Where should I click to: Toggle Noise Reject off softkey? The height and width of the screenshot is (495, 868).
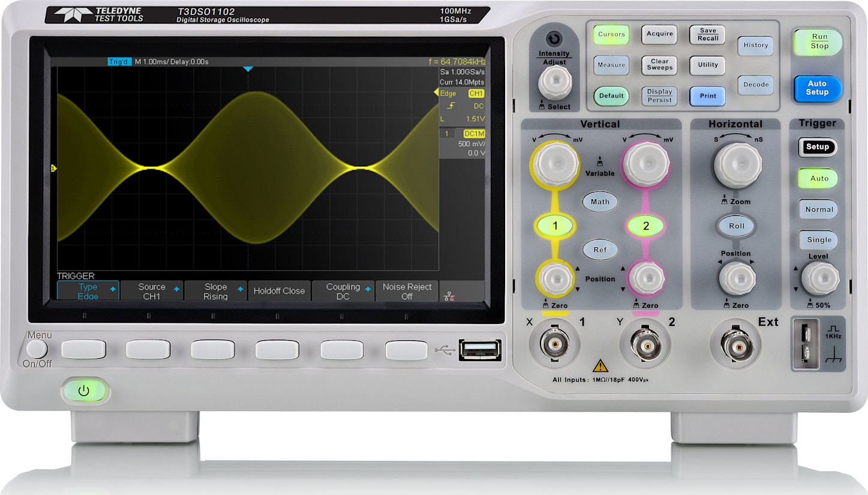(x=407, y=290)
